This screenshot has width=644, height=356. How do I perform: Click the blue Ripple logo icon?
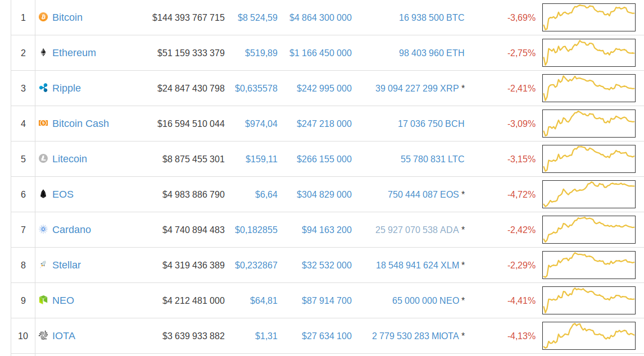[43, 88]
